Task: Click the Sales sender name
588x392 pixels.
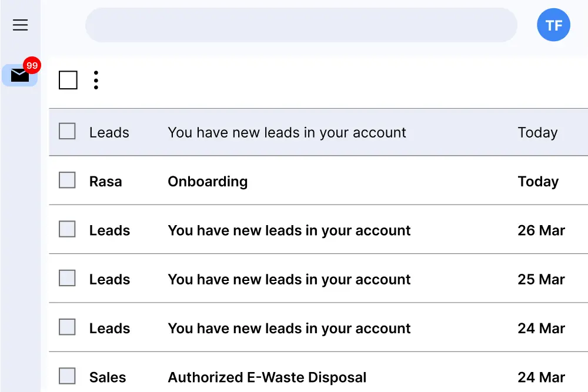Action: 108,377
